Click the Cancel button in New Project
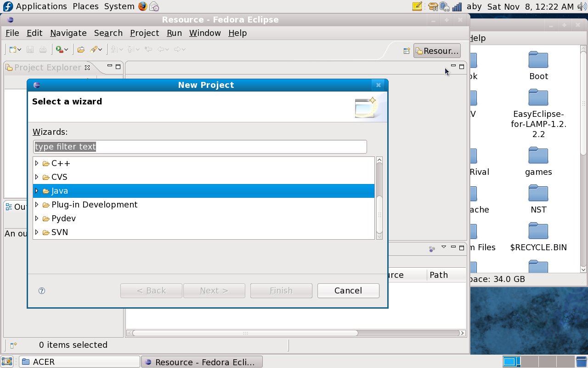588x368 pixels. pos(348,291)
